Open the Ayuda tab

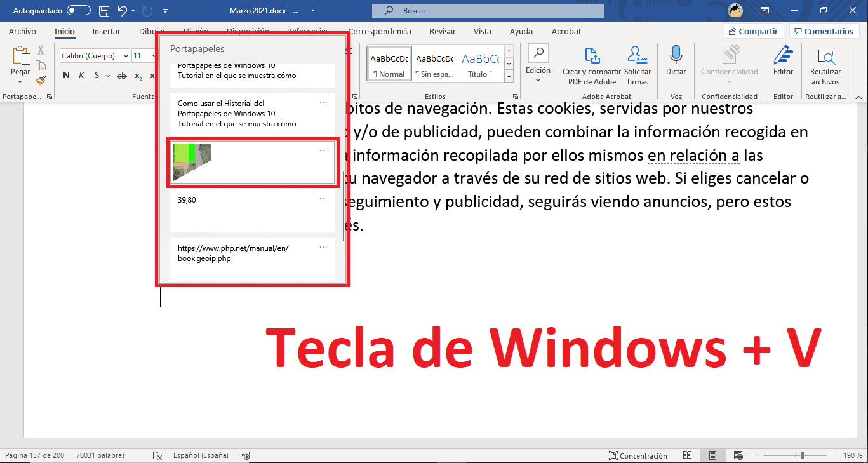click(521, 31)
